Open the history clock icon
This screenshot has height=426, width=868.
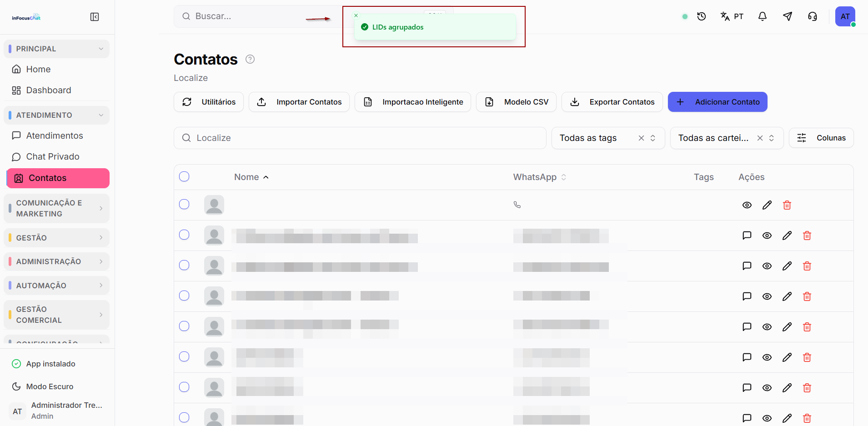[702, 16]
